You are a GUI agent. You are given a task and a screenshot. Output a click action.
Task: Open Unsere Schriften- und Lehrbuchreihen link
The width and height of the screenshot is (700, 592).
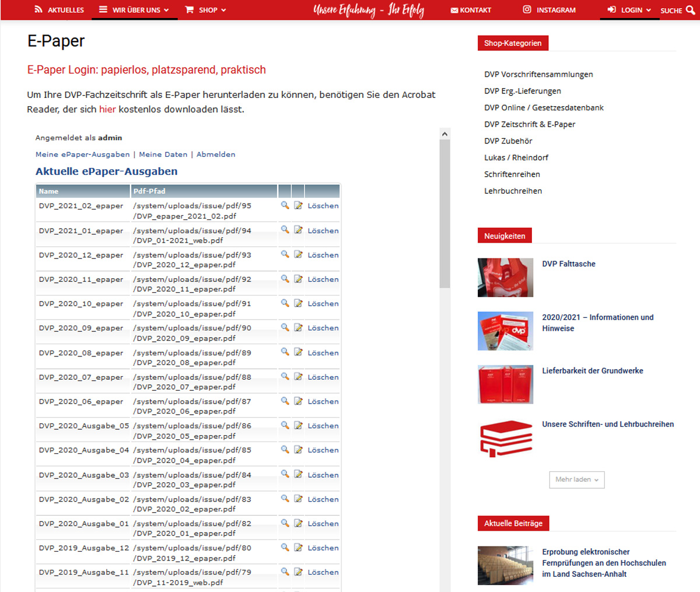608,424
